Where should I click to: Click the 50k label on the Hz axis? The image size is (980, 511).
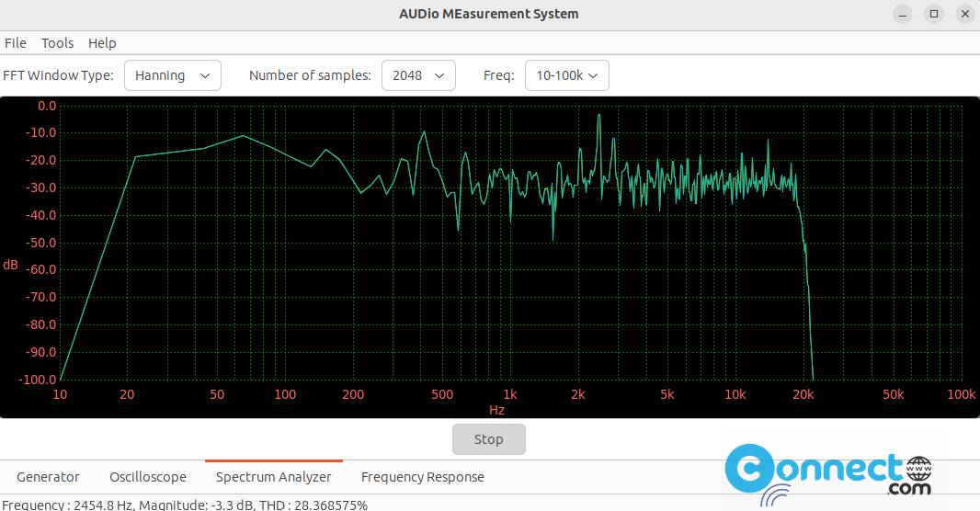894,394
